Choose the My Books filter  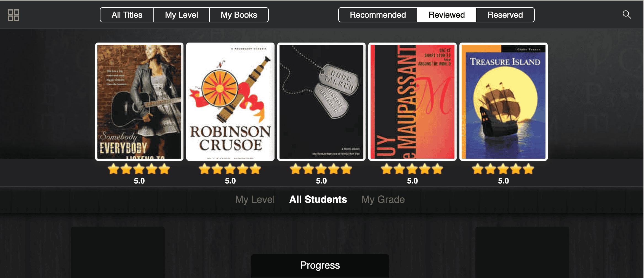239,15
